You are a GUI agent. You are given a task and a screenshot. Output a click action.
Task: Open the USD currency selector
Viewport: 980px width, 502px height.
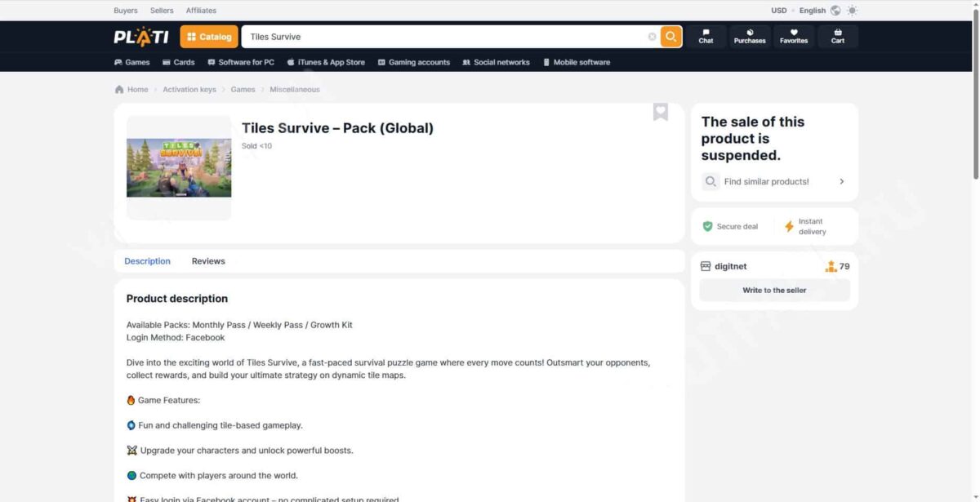(x=778, y=11)
